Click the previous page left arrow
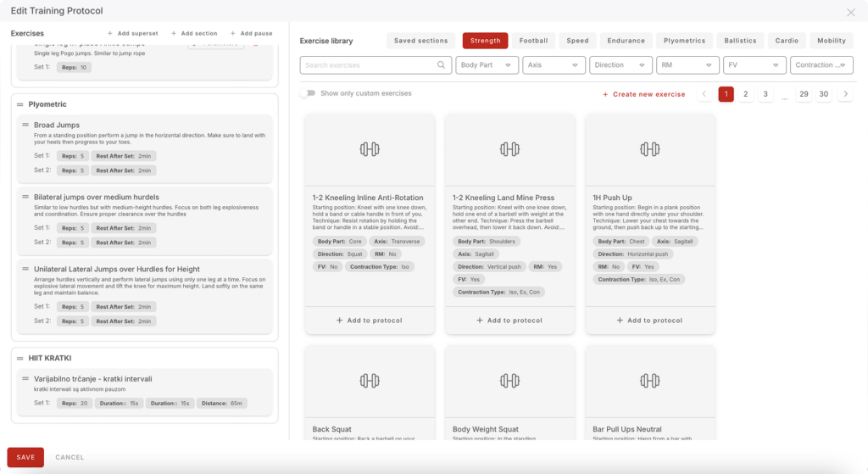 [x=704, y=94]
